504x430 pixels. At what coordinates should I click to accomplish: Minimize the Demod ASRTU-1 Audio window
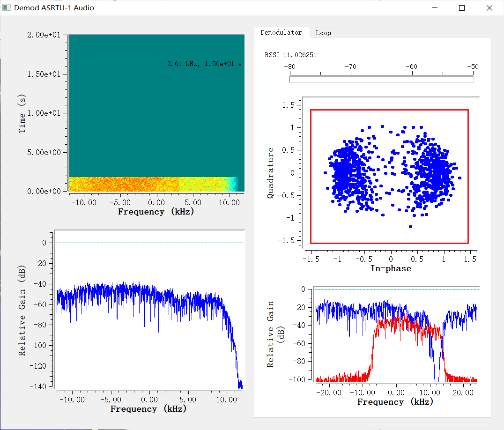[435, 8]
